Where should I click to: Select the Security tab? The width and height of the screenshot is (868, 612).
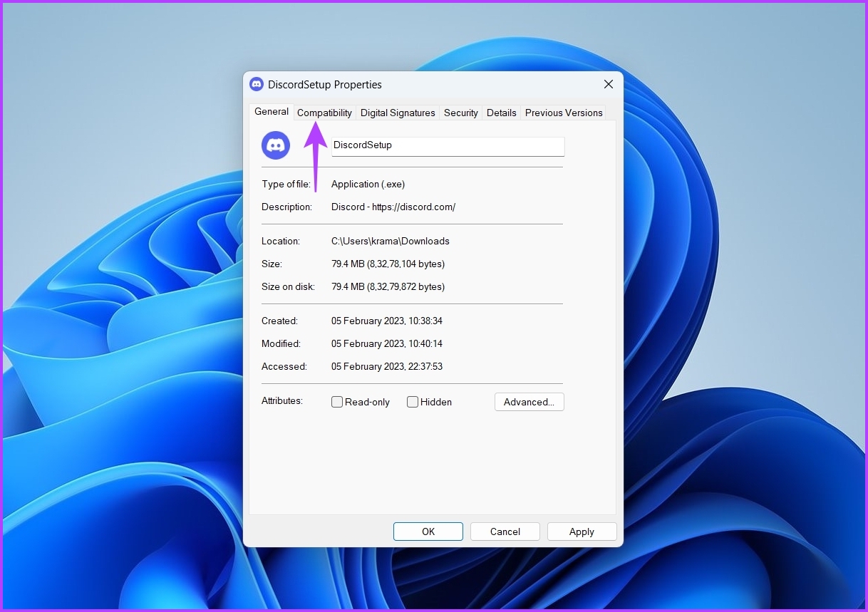(x=461, y=113)
